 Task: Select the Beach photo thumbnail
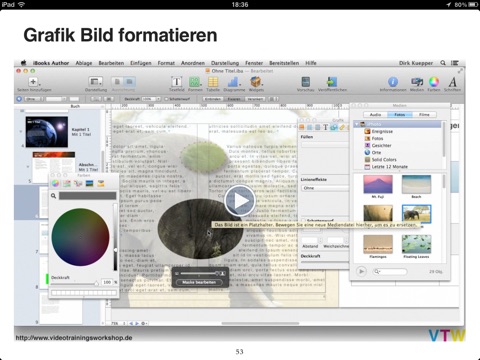pyautogui.click(x=416, y=184)
